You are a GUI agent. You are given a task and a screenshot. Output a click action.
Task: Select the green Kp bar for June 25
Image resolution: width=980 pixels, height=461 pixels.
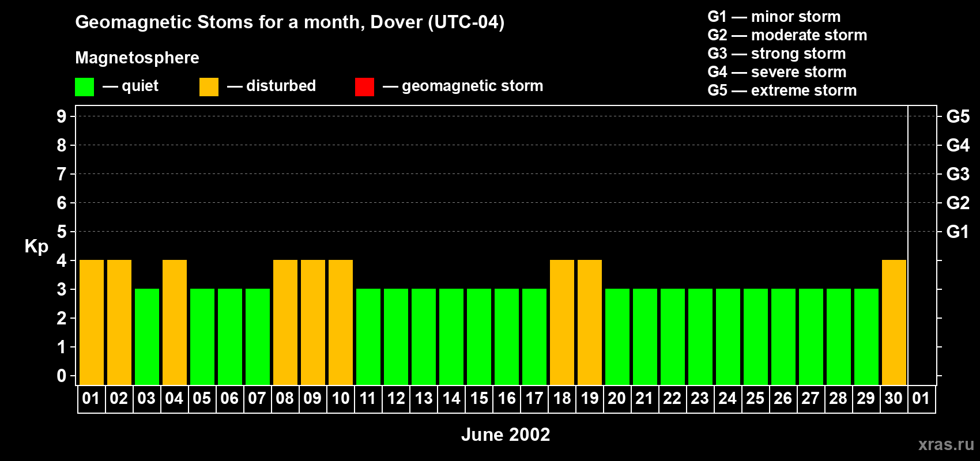[x=756, y=337]
